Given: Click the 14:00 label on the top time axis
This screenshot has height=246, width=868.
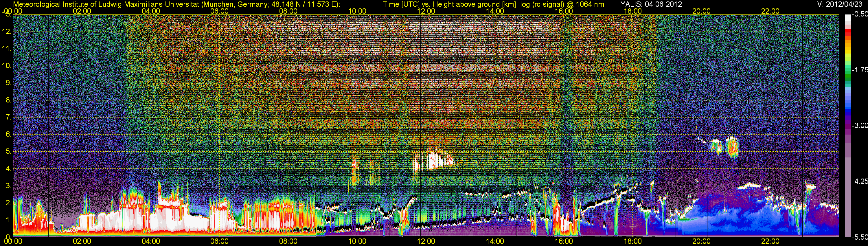Looking at the screenshot, I should tap(495, 11).
